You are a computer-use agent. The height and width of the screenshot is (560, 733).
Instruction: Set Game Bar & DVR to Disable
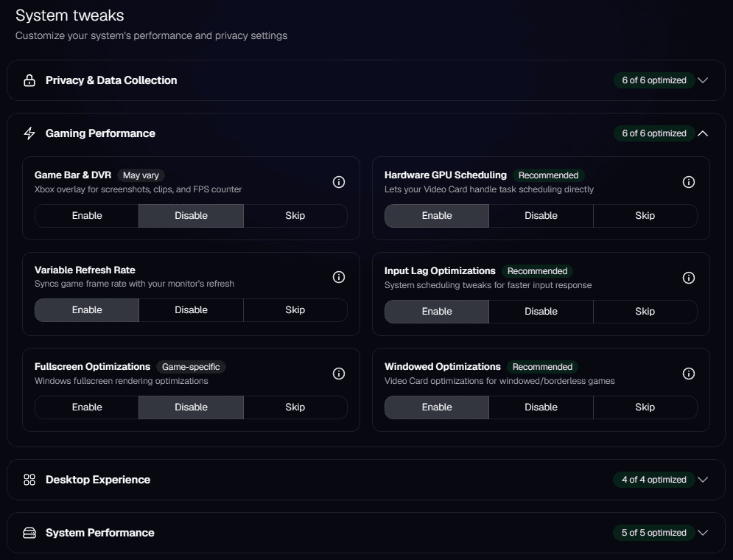[x=192, y=215]
